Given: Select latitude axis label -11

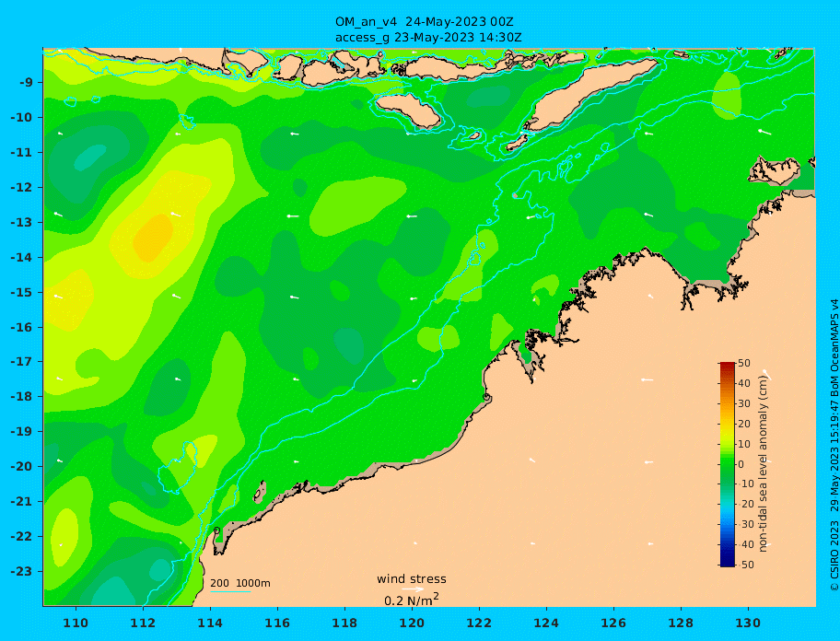Looking at the screenshot, I should pos(22,153).
